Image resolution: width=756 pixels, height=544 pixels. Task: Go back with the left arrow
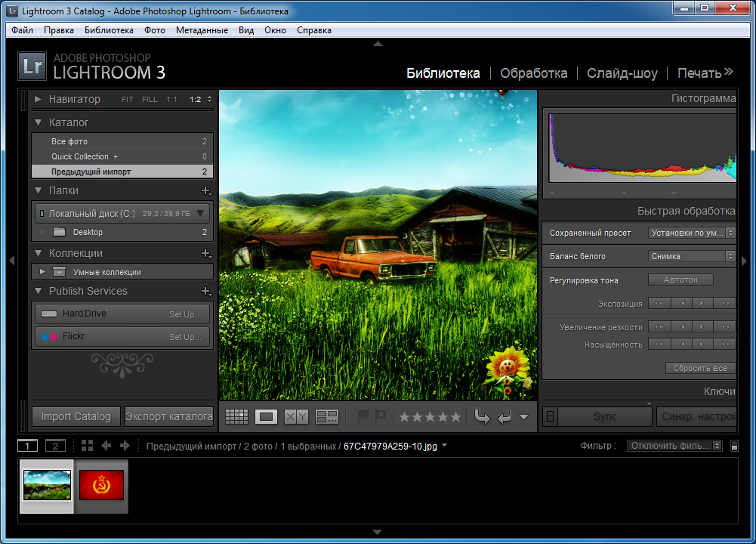tap(106, 446)
